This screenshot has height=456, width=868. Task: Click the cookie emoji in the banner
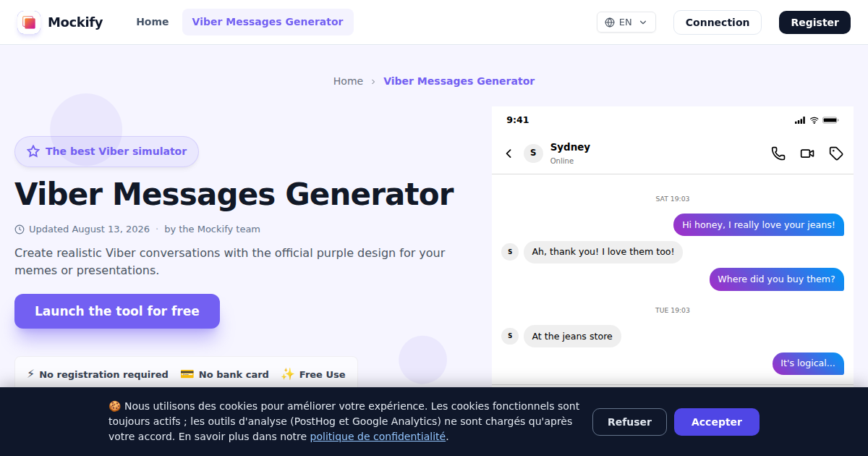coord(114,406)
